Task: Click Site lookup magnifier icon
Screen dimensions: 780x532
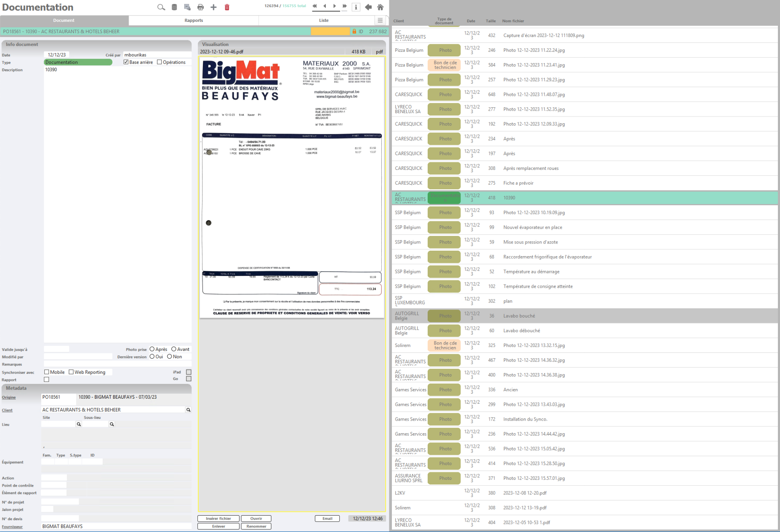Action: coord(79,424)
